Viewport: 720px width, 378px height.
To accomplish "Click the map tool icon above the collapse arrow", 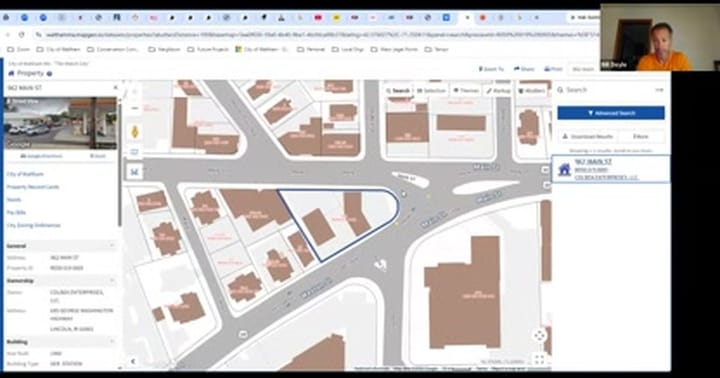I will (135, 172).
